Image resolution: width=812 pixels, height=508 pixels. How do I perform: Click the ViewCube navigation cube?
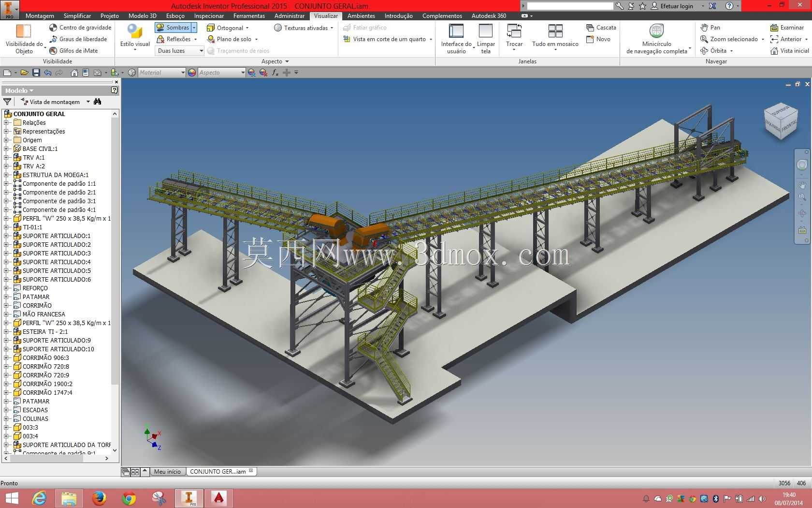pyautogui.click(x=780, y=120)
